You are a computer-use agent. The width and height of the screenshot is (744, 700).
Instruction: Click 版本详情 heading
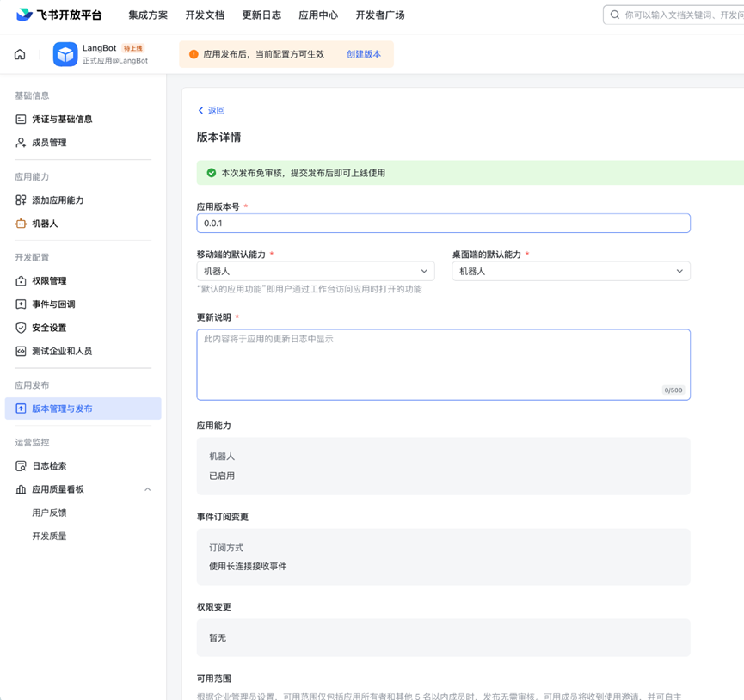pyautogui.click(x=218, y=138)
